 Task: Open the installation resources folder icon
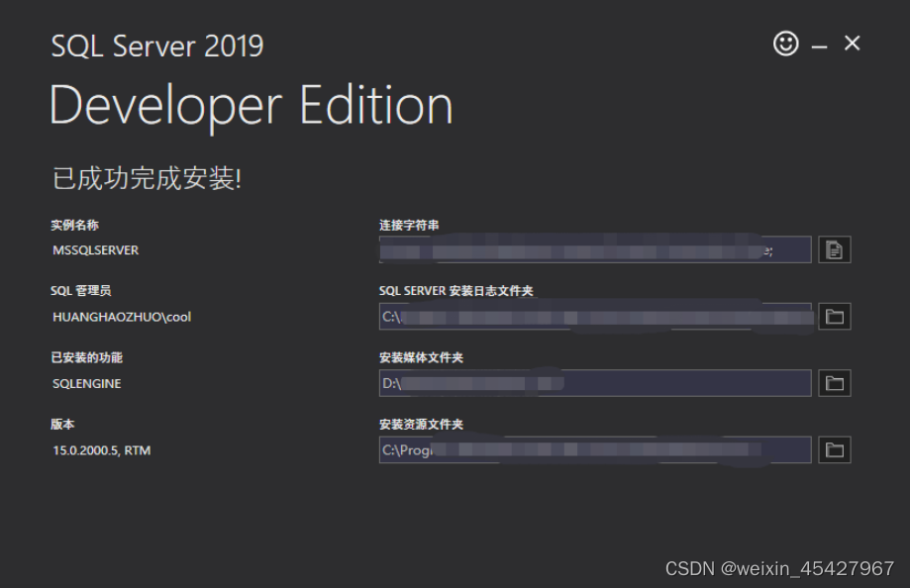point(835,449)
